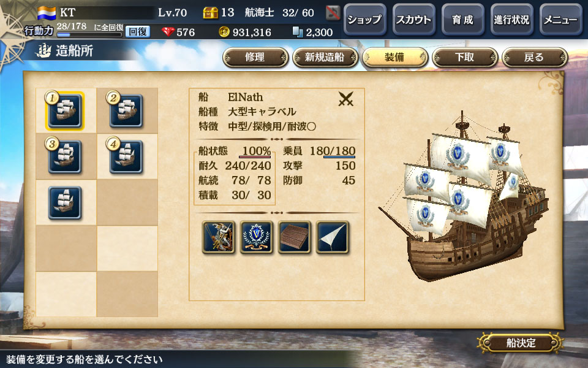Switch to the 新規造船 shipbuilding tab
The image size is (588, 368).
(x=325, y=58)
